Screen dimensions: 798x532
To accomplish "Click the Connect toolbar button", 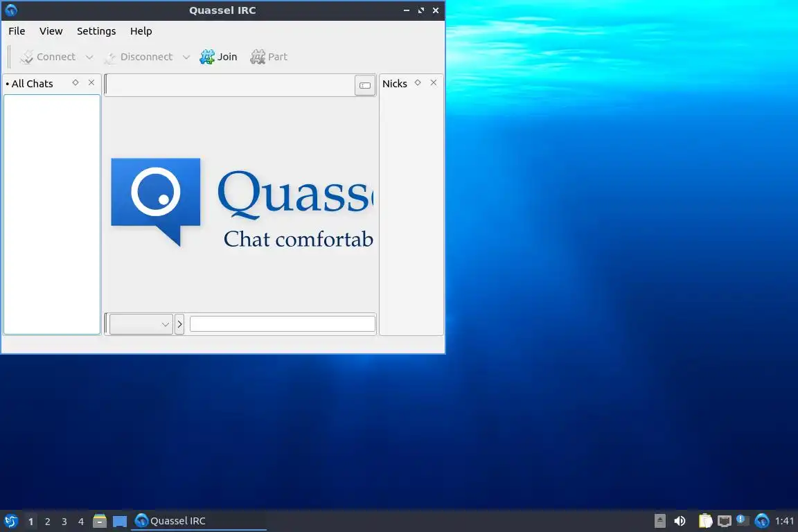I will 48,57.
